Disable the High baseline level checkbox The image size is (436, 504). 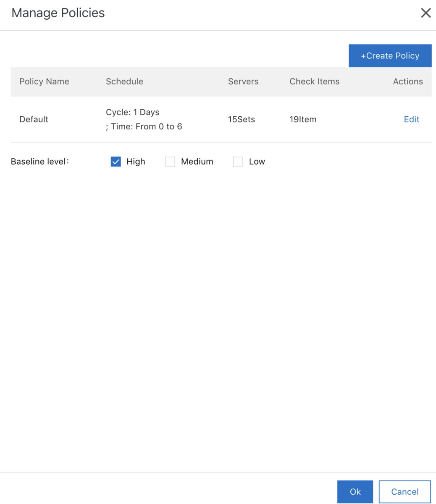[x=115, y=161]
